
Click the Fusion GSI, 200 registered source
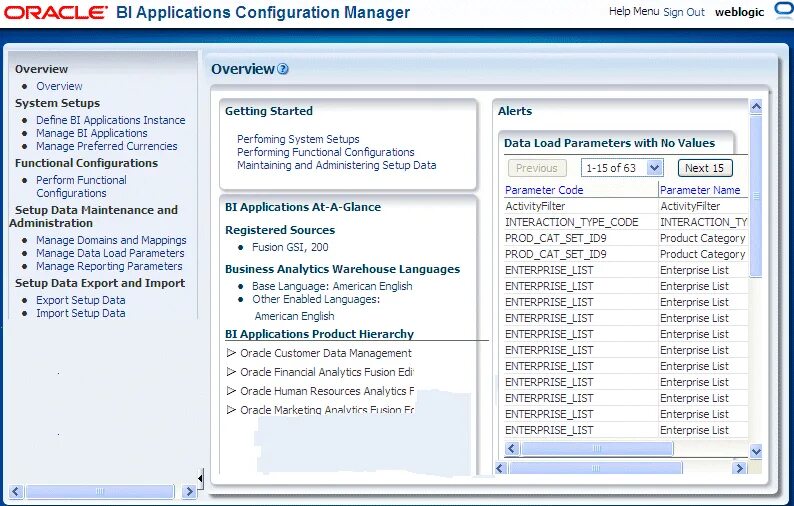290,247
